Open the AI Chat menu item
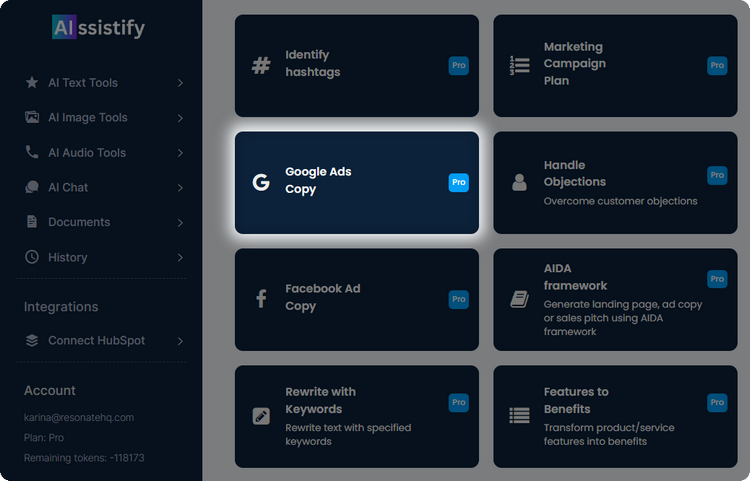The image size is (750, 481). pos(68,187)
